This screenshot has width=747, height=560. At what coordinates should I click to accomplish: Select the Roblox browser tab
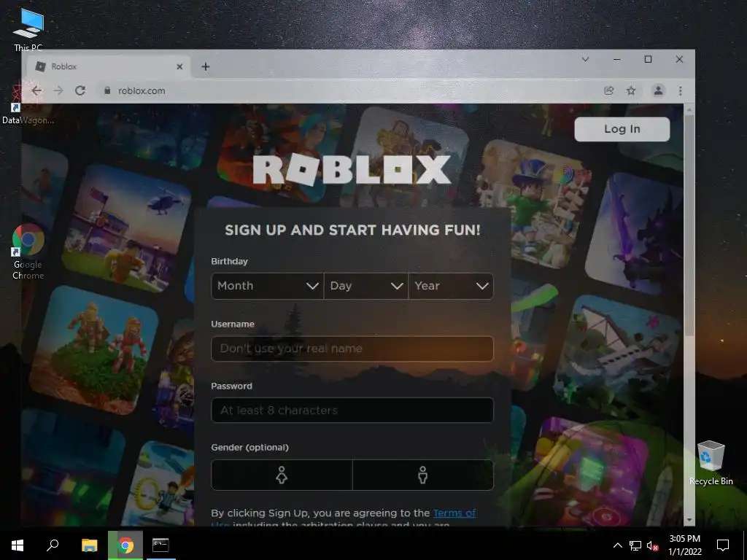click(x=109, y=66)
